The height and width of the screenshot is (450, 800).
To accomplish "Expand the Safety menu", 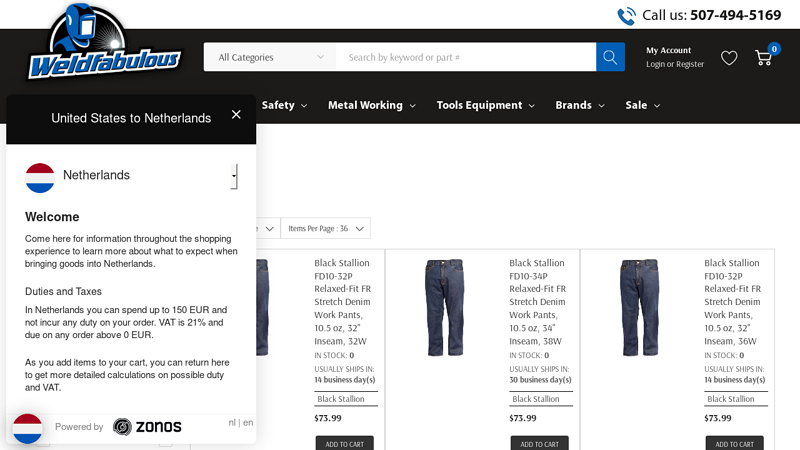I will [284, 105].
